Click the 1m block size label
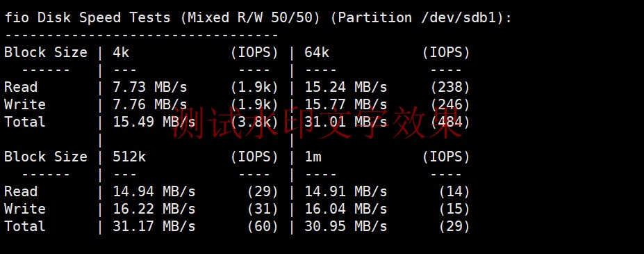The height and width of the screenshot is (254, 644). click(313, 157)
